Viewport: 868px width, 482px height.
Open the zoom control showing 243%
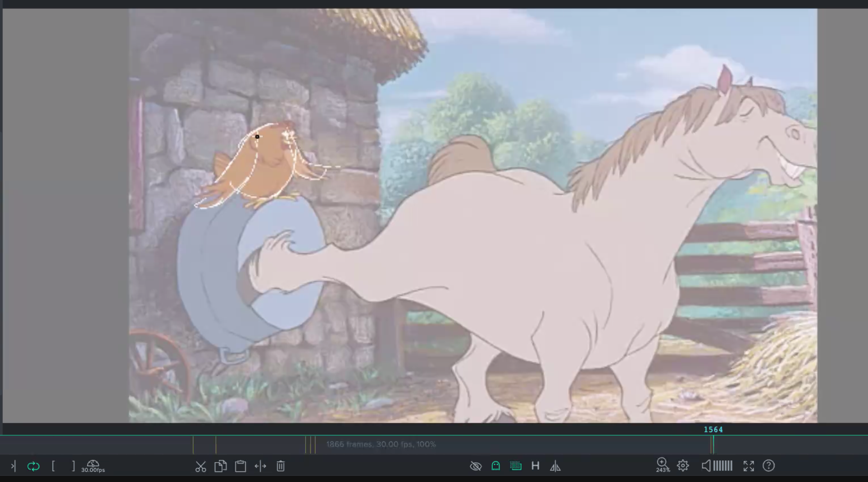(662, 465)
